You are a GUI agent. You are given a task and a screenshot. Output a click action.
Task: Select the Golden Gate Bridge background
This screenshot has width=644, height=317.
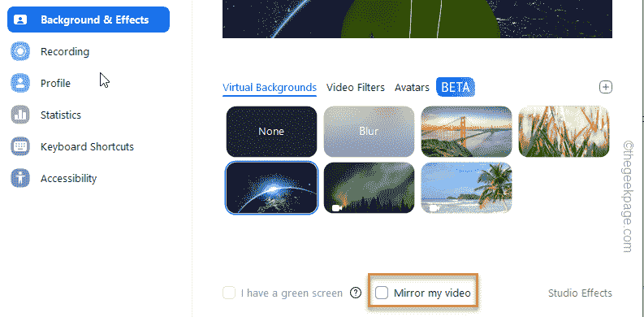pos(467,132)
